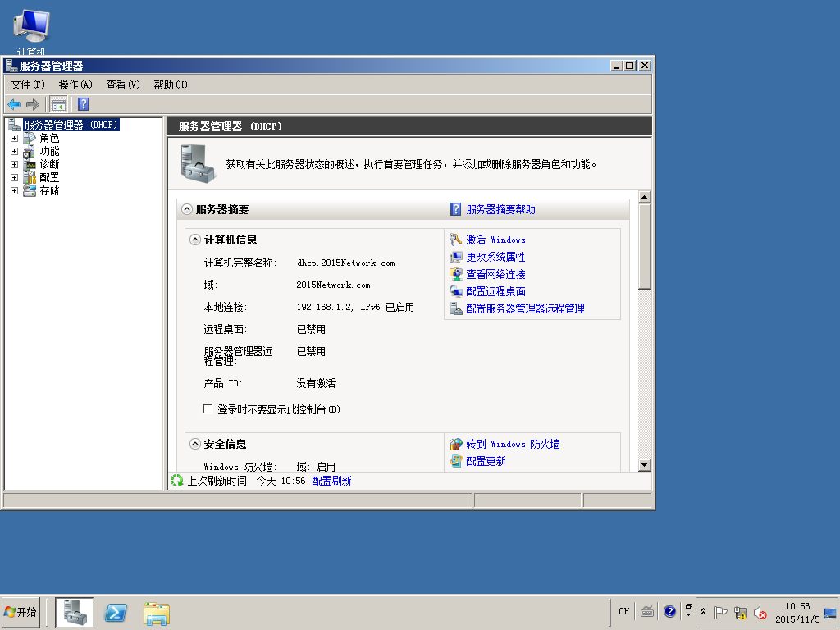
Task: Click the key icon beside 激活 Windows
Action: point(456,240)
